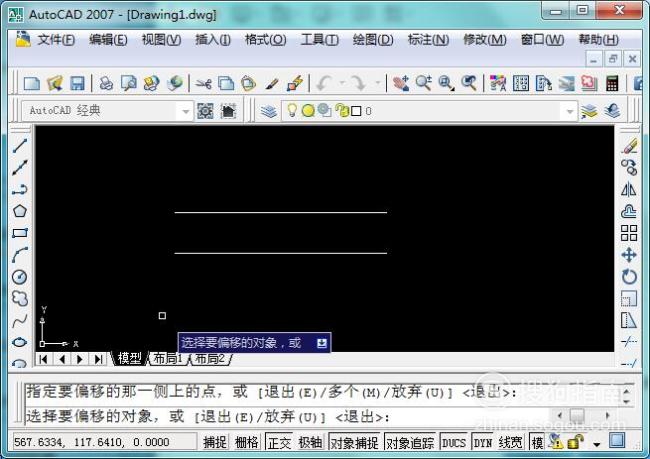This screenshot has width=650, height=459.
Task: Open the Quick calculator icon
Action: [612, 83]
